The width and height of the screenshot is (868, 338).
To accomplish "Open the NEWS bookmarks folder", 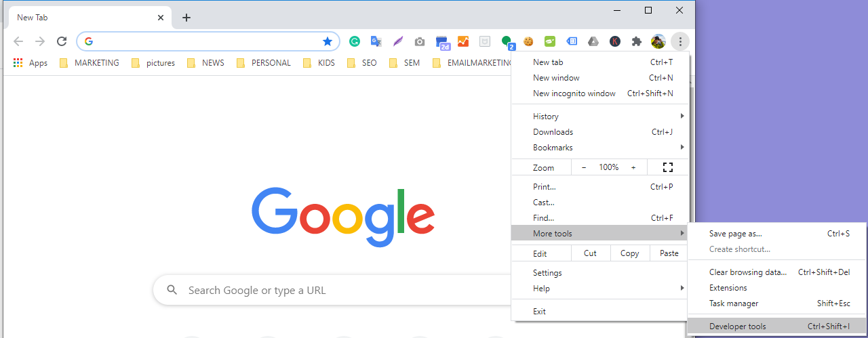I will point(205,63).
